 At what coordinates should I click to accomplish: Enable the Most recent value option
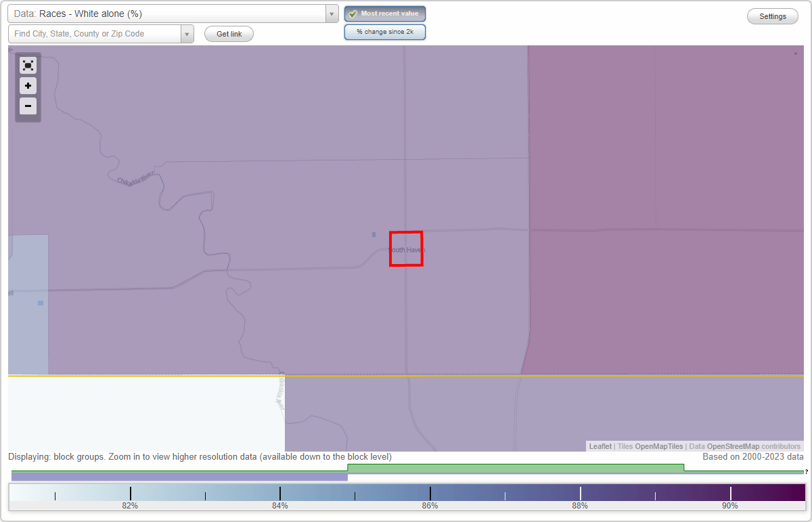[385, 14]
